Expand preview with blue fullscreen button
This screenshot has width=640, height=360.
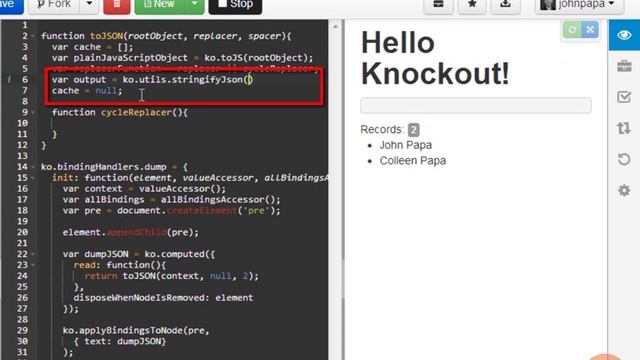[590, 30]
